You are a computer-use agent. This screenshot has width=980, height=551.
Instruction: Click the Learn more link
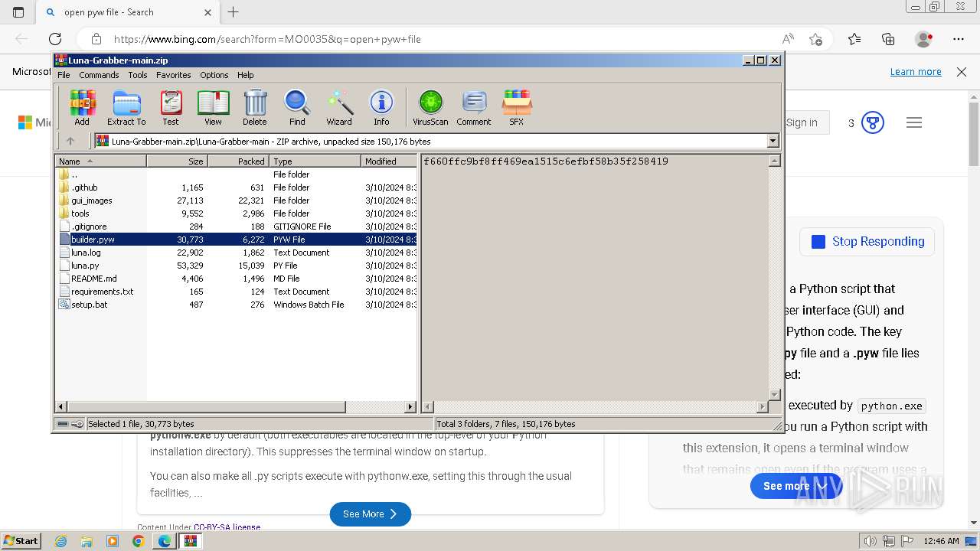[x=916, y=71]
